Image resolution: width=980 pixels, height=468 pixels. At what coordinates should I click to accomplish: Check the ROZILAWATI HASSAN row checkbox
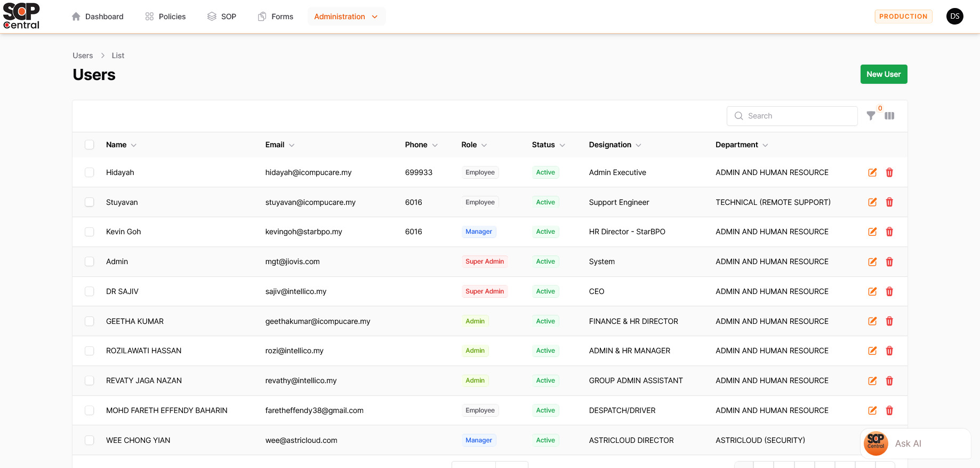pyautogui.click(x=90, y=351)
